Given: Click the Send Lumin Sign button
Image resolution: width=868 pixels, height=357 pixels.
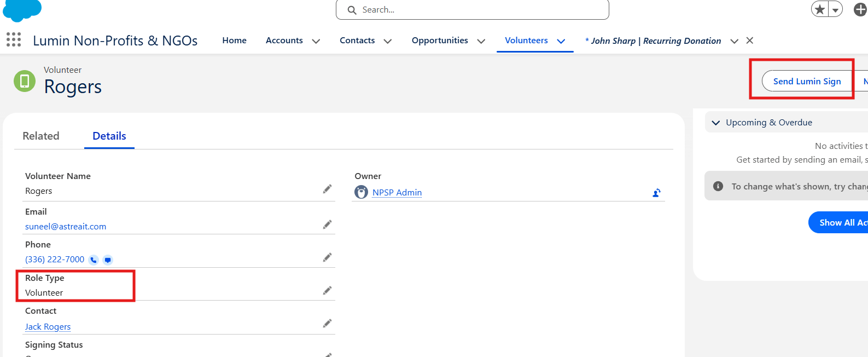Looking at the screenshot, I should (x=807, y=81).
